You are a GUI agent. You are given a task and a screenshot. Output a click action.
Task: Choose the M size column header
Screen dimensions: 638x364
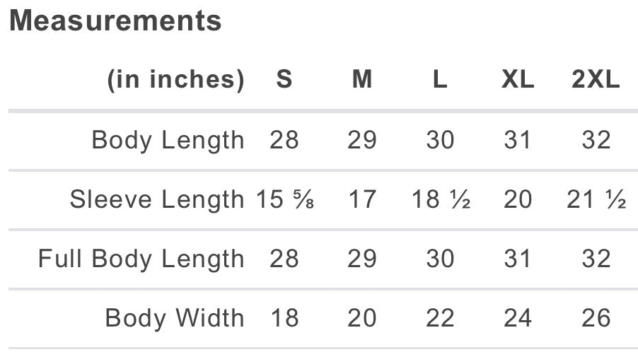pyautogui.click(x=362, y=80)
